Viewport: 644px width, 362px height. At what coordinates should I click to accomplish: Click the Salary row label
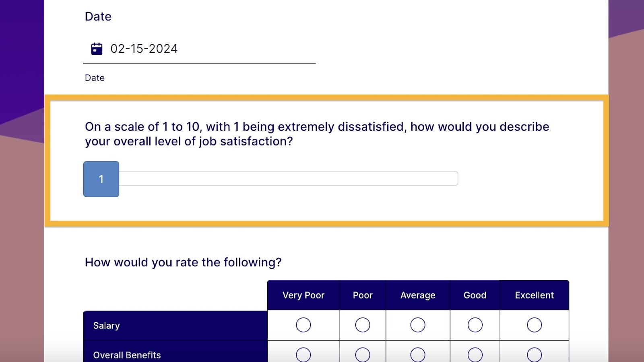[x=106, y=325]
